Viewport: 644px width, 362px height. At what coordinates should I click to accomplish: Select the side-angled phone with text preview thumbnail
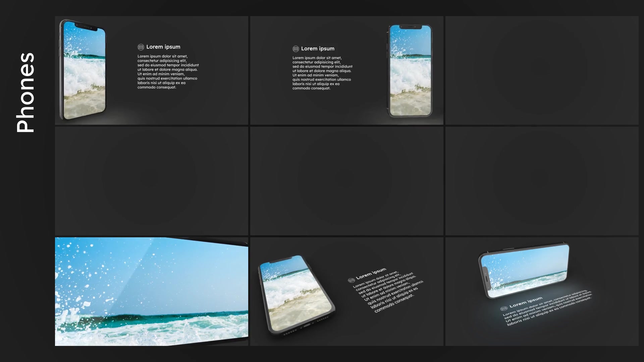[152, 70]
